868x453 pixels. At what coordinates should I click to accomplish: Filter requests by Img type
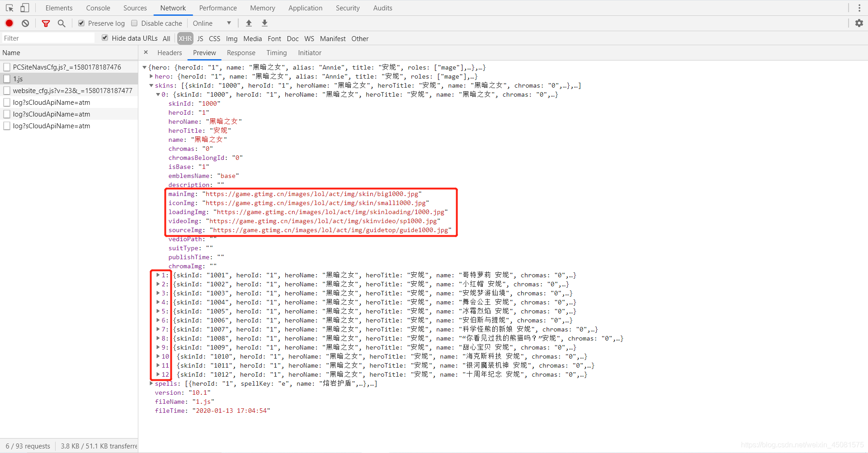click(232, 38)
